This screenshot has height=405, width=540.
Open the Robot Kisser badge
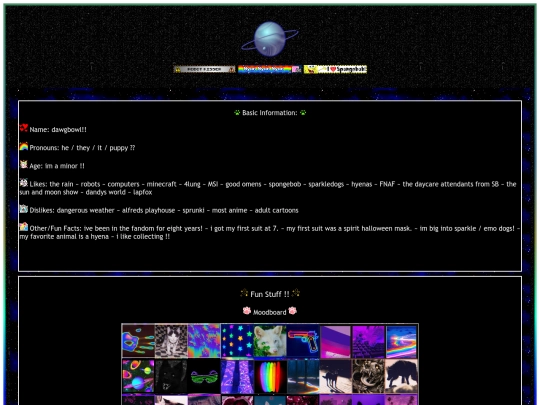click(205, 69)
